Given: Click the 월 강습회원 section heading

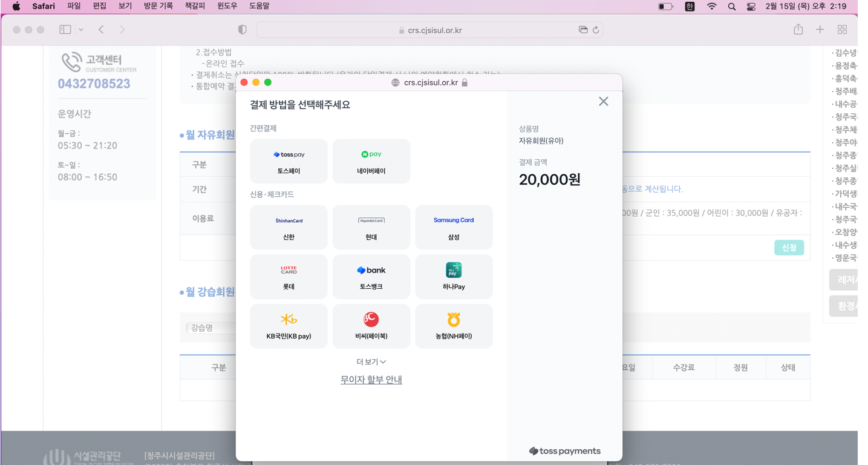Looking at the screenshot, I should (210, 292).
